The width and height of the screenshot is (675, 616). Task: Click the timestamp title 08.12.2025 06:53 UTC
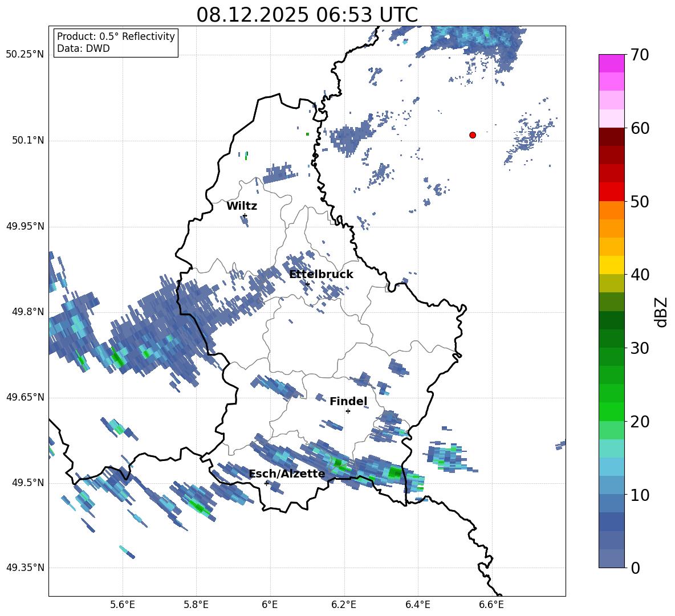307,15
